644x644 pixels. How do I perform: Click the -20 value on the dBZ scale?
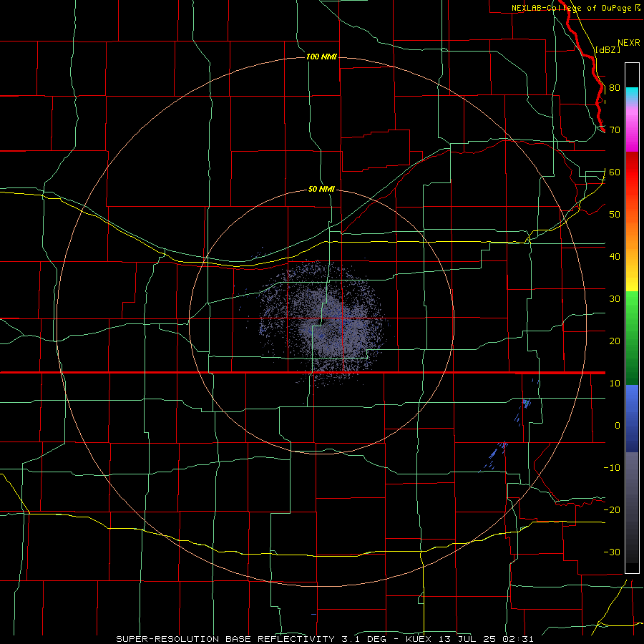click(612, 510)
